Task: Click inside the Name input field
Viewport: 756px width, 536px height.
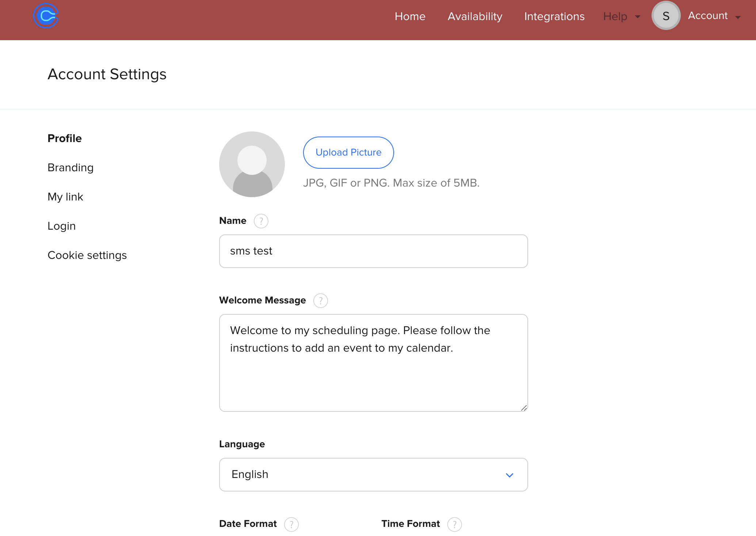Action: (373, 251)
